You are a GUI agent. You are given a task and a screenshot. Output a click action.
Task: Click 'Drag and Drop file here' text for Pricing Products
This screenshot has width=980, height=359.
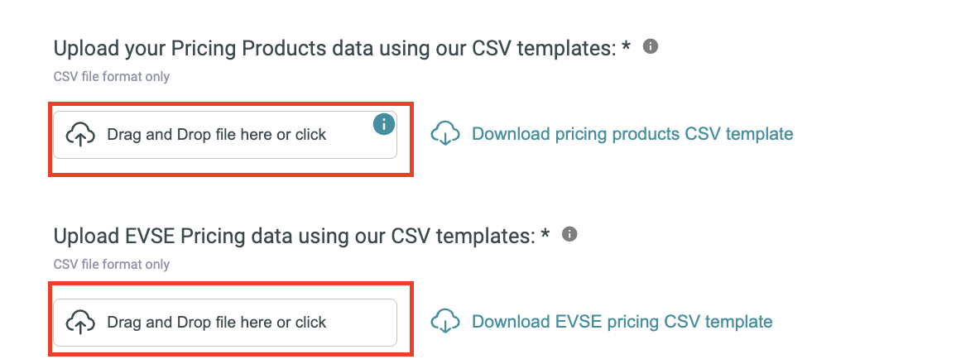click(x=191, y=134)
